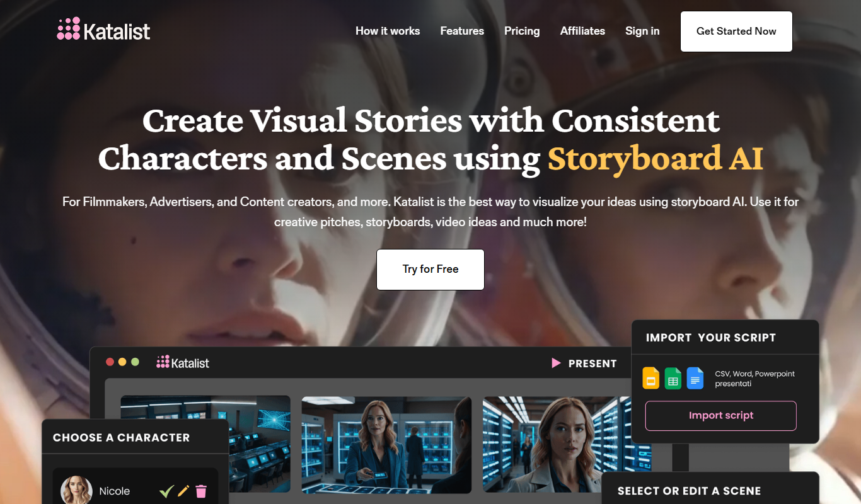Click the Google Slides yellow icon
The width and height of the screenshot is (861, 504).
coord(650,379)
